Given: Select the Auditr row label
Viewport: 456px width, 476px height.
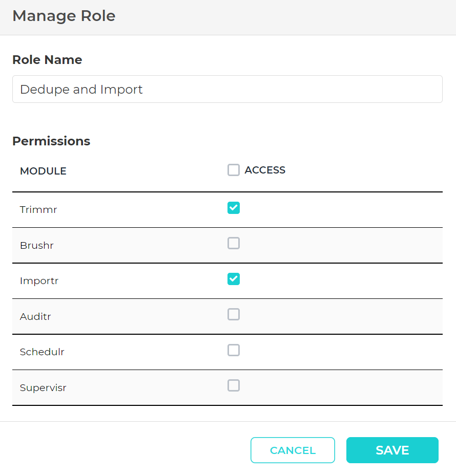Looking at the screenshot, I should 35,317.
